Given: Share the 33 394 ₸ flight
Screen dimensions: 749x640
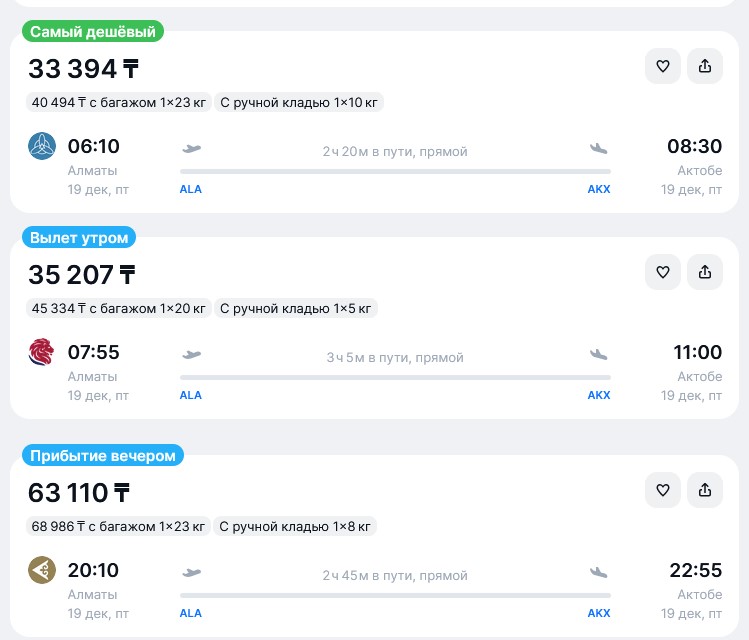Looking at the screenshot, I should tap(705, 66).
